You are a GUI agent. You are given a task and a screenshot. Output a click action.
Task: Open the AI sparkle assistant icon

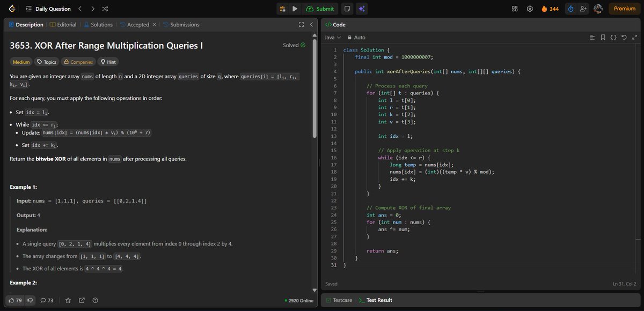point(362,9)
